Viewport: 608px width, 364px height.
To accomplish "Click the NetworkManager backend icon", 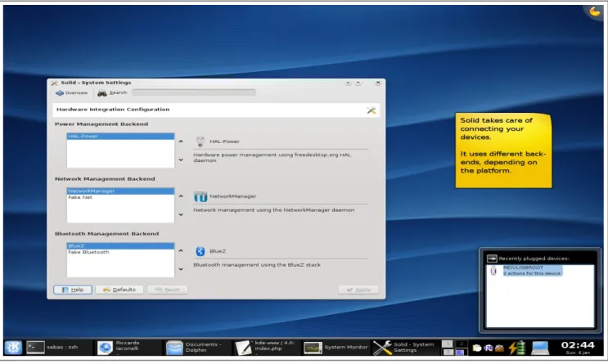I will (x=200, y=196).
